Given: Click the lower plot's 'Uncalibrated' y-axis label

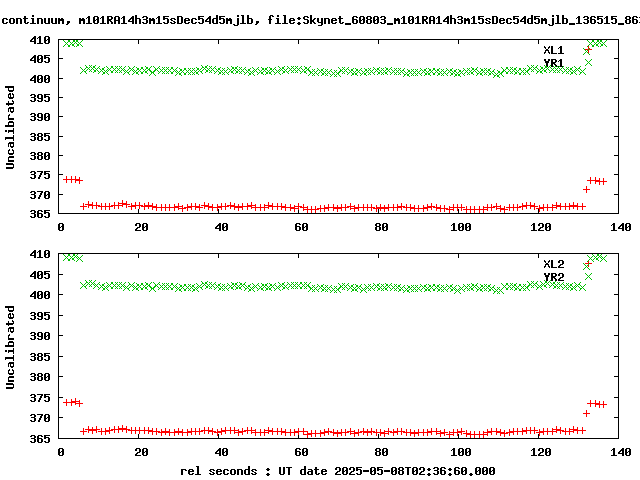Looking at the screenshot, I should point(10,347).
